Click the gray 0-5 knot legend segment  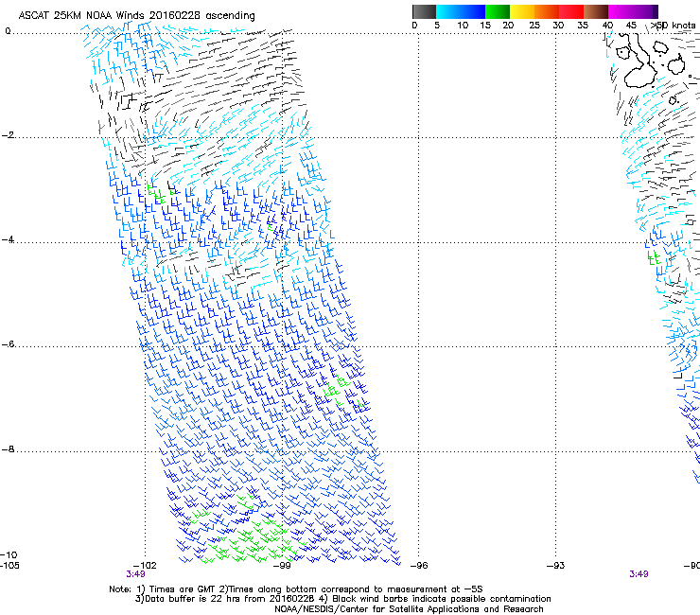tap(424, 11)
